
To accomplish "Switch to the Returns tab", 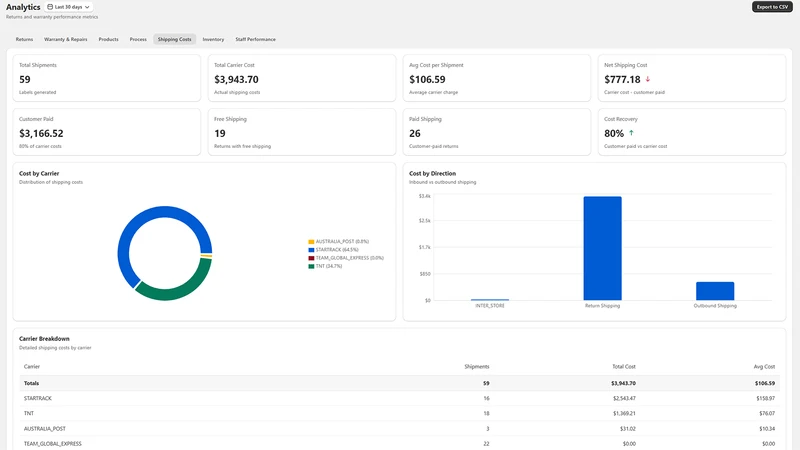I will 24,39.
